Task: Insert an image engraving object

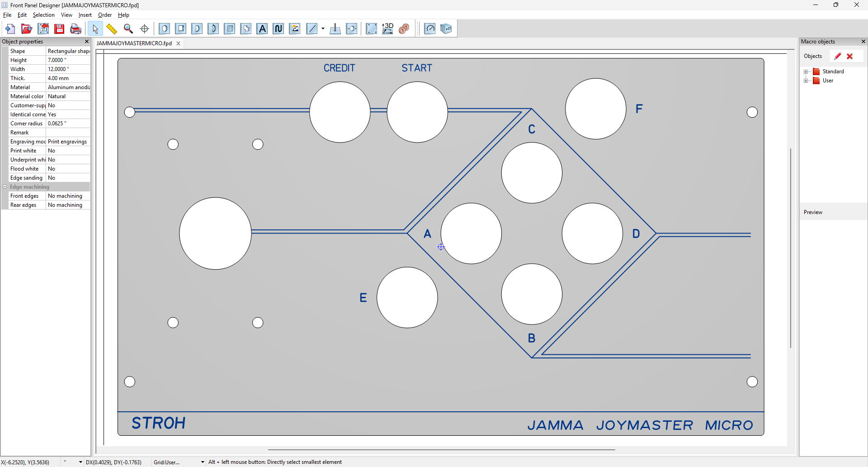Action: [x=295, y=29]
